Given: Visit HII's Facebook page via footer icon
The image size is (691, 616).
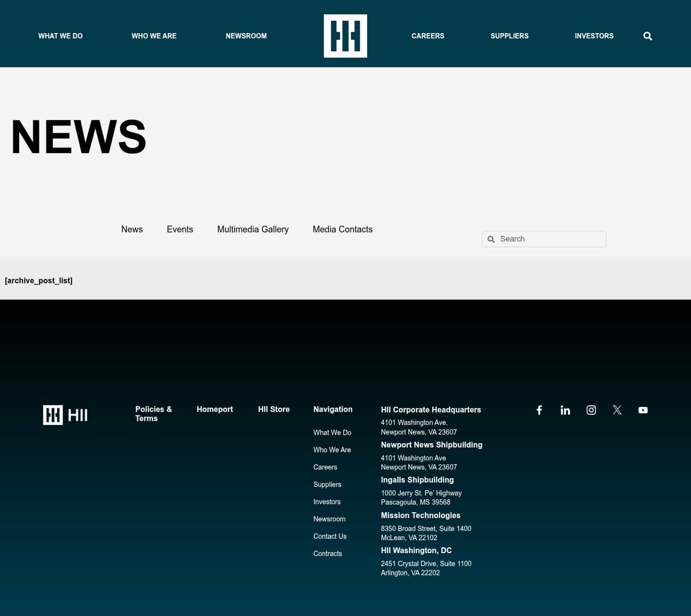Looking at the screenshot, I should [539, 410].
